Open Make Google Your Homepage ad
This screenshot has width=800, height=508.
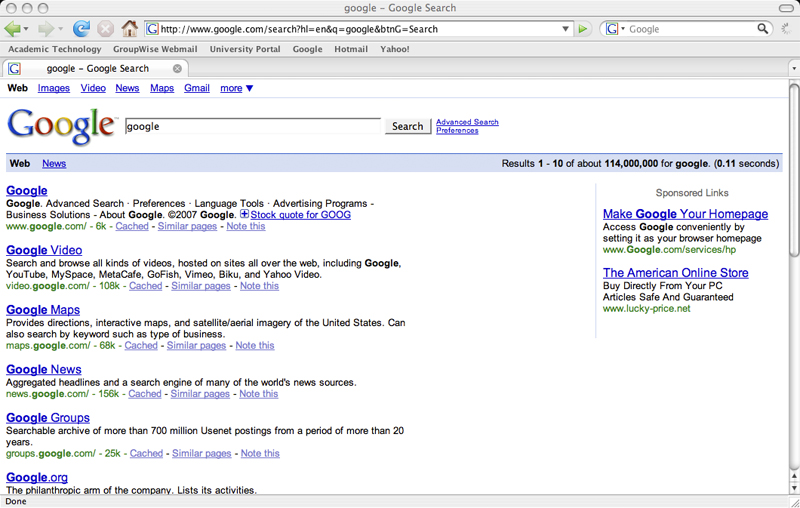[x=685, y=214]
